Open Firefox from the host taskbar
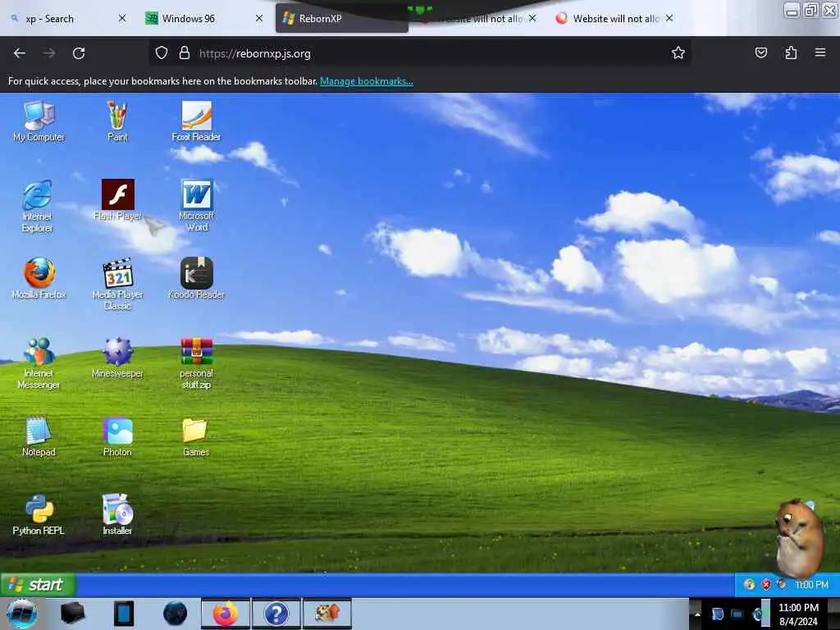This screenshot has width=840, height=630. tap(226, 614)
